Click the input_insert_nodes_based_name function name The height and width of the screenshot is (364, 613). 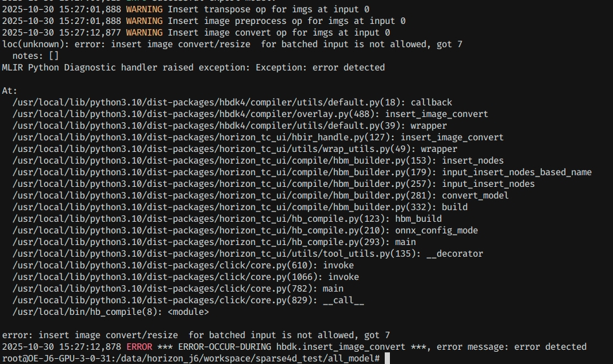point(517,172)
